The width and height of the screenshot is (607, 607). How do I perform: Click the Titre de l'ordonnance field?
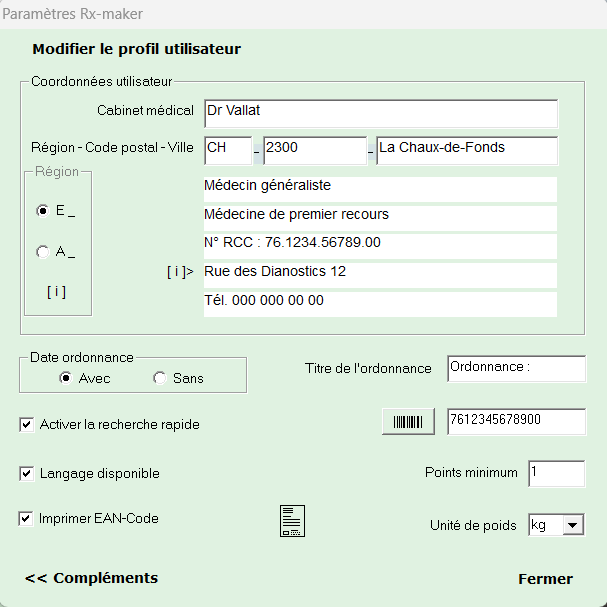coord(515,368)
